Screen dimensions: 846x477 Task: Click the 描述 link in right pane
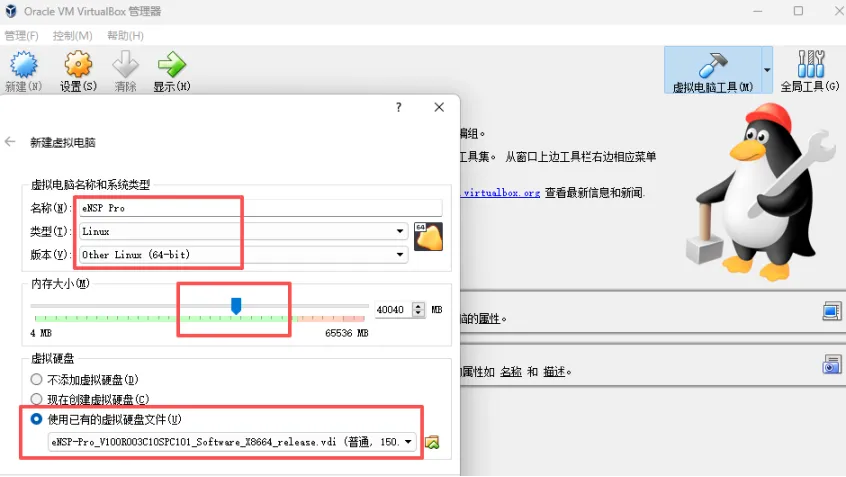click(554, 372)
